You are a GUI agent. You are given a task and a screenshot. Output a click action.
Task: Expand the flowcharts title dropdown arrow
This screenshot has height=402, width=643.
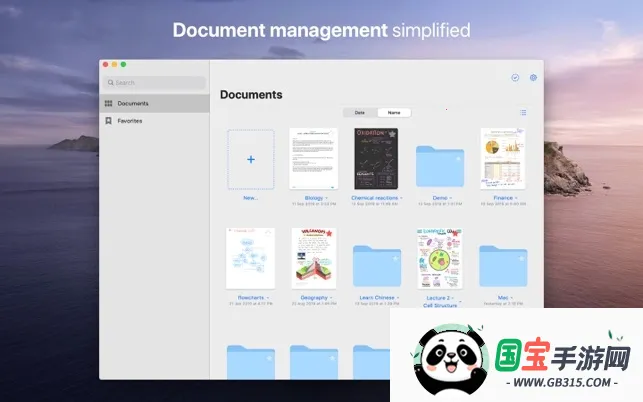[x=268, y=298]
